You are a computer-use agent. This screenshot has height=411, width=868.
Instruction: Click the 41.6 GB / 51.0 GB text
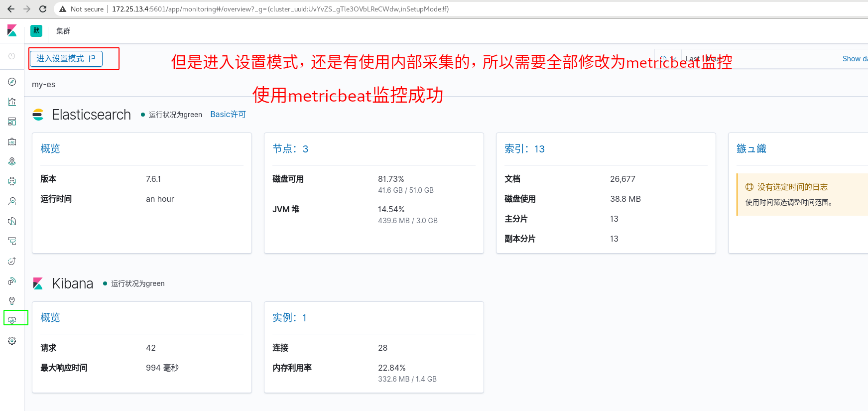tap(406, 190)
